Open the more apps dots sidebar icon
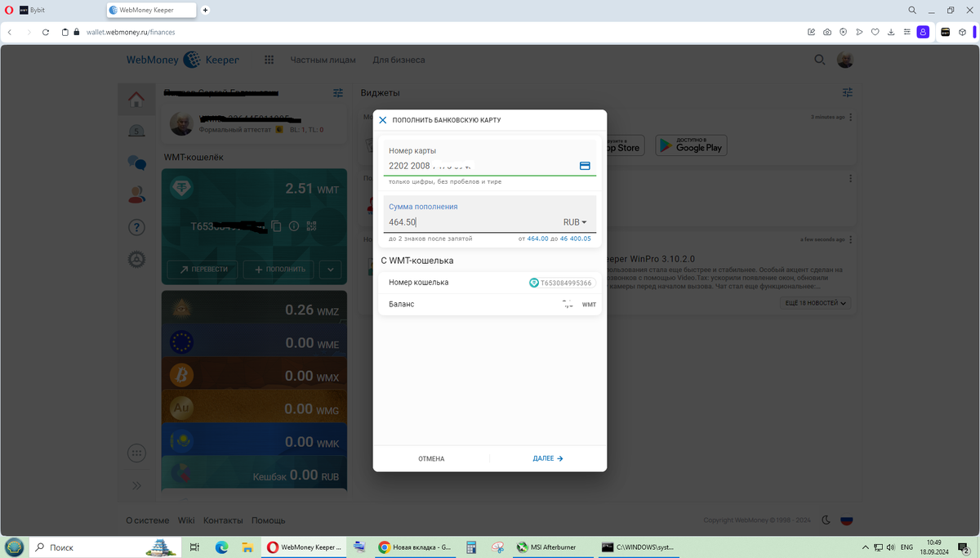The image size is (980, 558). [136, 453]
